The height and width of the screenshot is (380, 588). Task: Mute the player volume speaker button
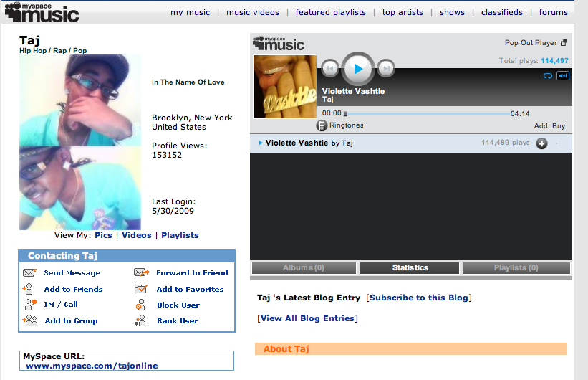pos(563,75)
